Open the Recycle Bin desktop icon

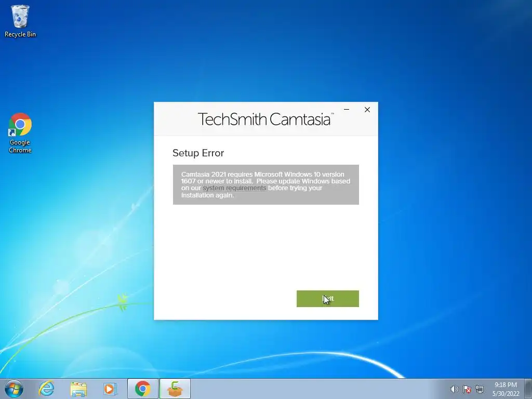point(20,21)
